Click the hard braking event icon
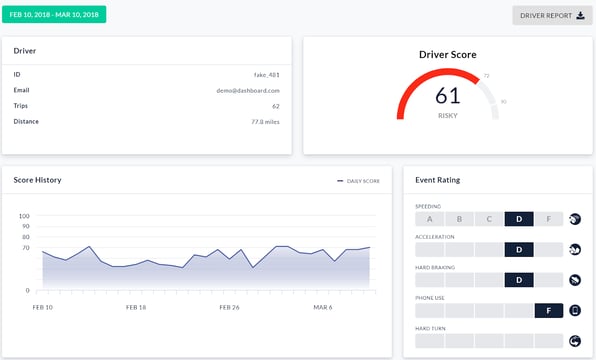Viewport: 596px width, 360px height. point(575,280)
